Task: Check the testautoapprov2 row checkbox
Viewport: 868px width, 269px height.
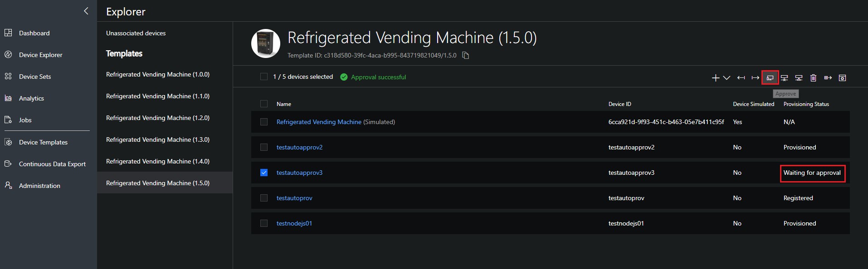Action: point(264,147)
